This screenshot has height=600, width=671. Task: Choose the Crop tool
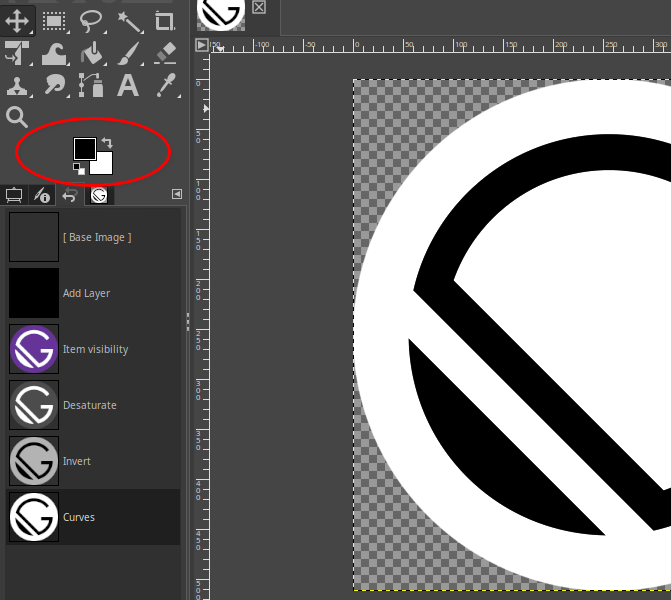tap(164, 19)
